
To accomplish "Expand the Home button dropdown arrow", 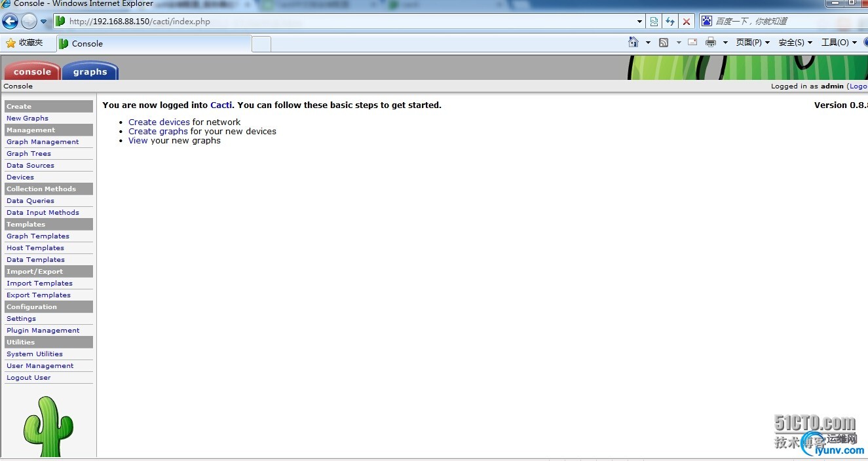I will (x=648, y=43).
